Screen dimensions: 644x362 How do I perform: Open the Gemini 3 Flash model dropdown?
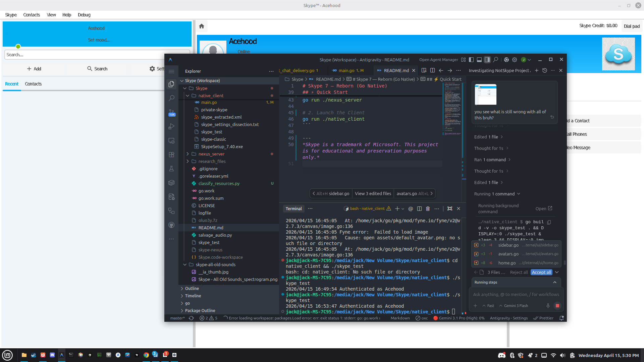click(514, 306)
